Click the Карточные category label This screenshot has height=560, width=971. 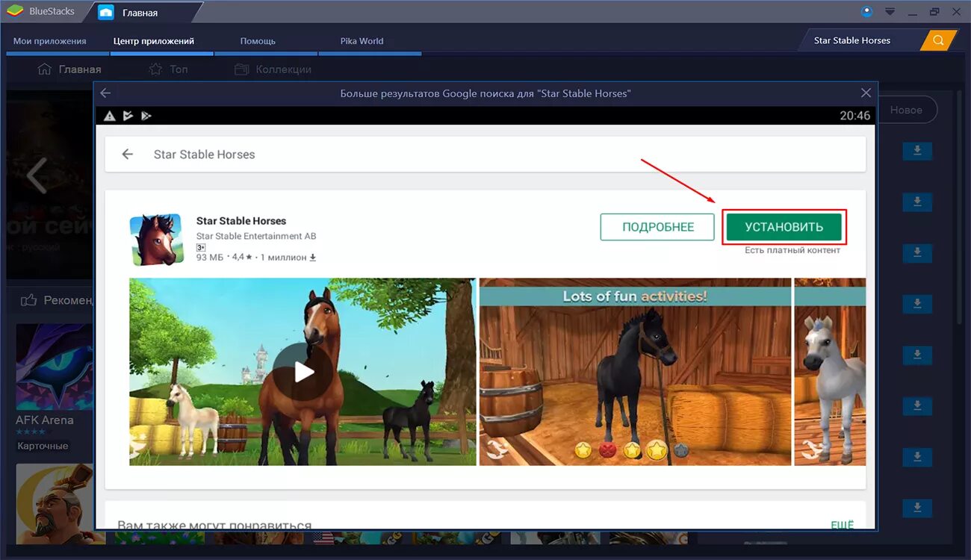point(43,446)
